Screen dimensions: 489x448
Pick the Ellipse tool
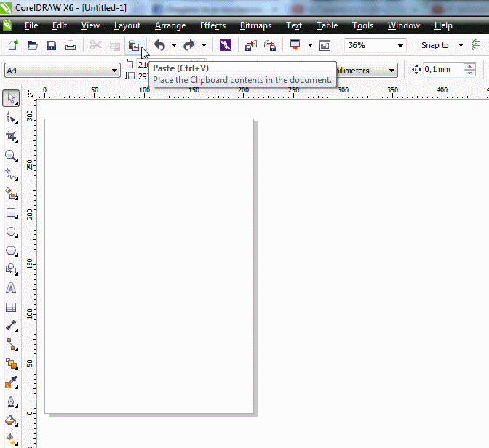tap(11, 232)
